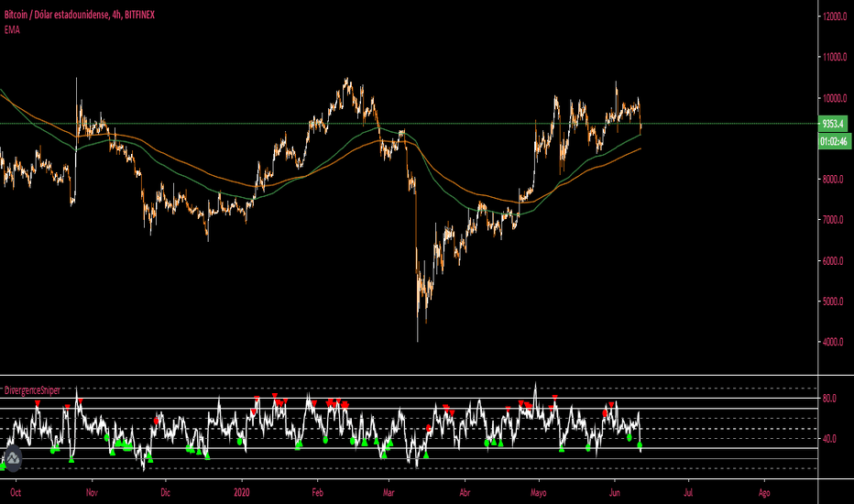Click the Bitcoin / Dólar estadounidense chart title

[80, 15]
